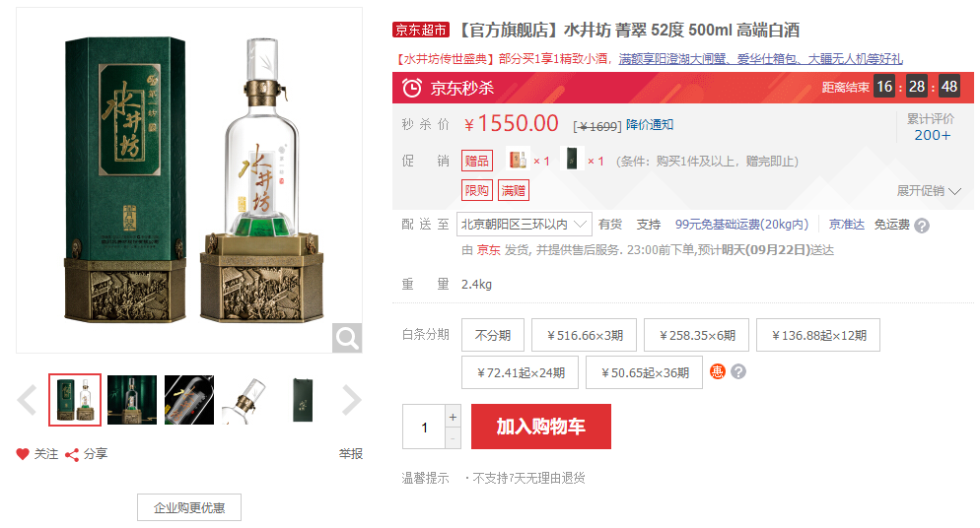
Task: Open the 北京朝阳区三环以内 delivery dropdown
Action: tap(525, 224)
